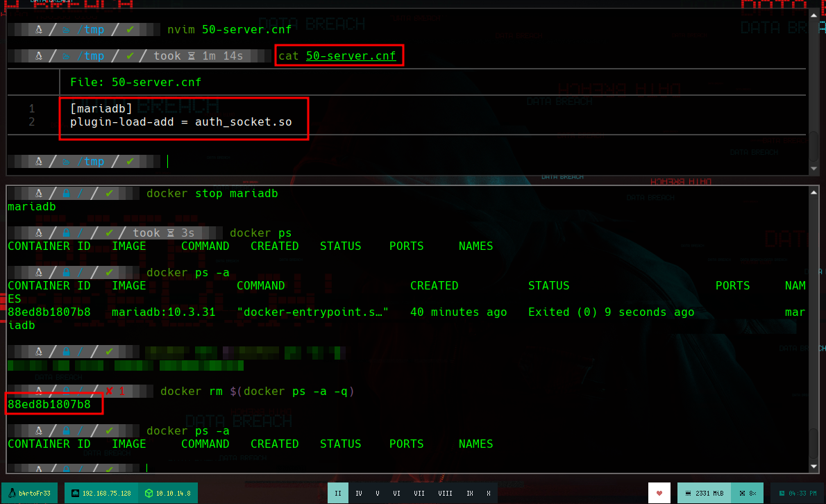Click the command "docker stop mariadb"
Screen dimensions: 826x504
(x=212, y=193)
